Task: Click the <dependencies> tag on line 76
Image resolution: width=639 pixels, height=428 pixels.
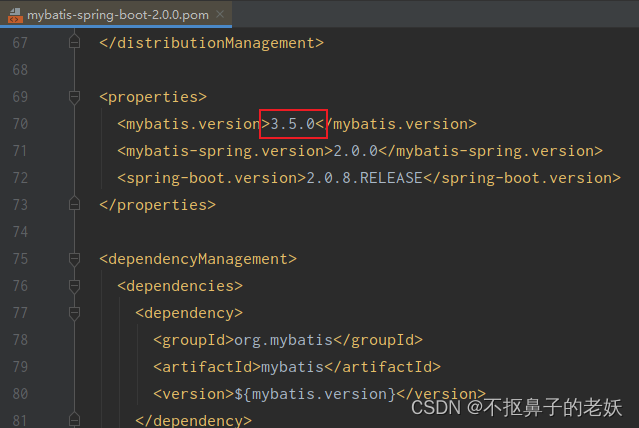Action: [180, 286]
